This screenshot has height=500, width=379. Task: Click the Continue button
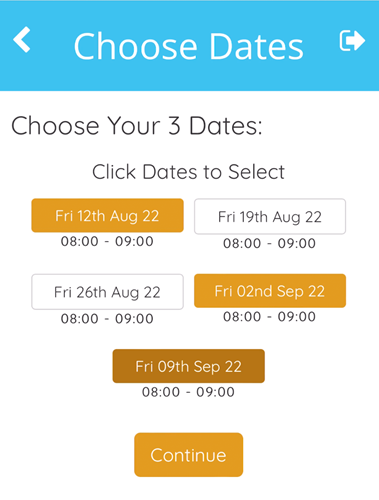[x=189, y=455]
